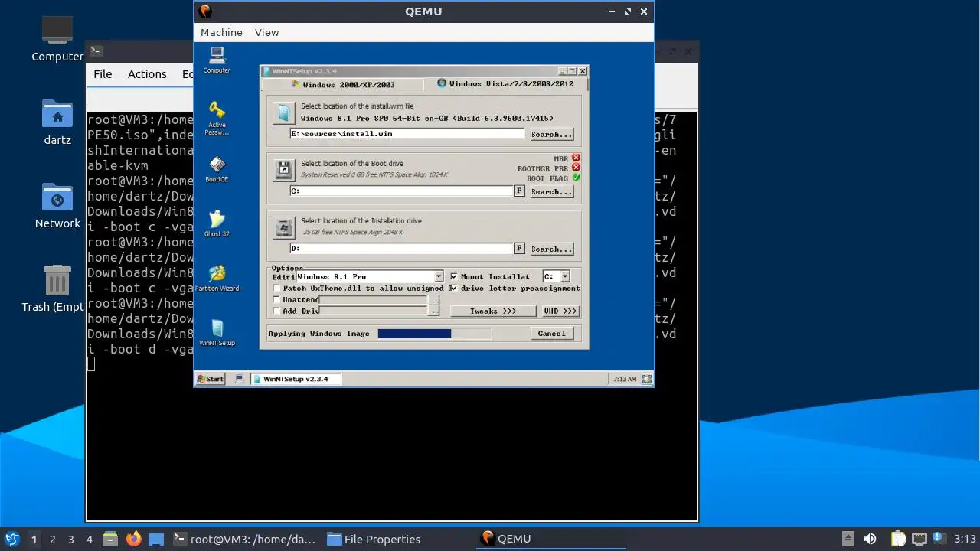Switch to the File Properties taskbar window
This screenshot has height=551, width=980.
[x=374, y=539]
